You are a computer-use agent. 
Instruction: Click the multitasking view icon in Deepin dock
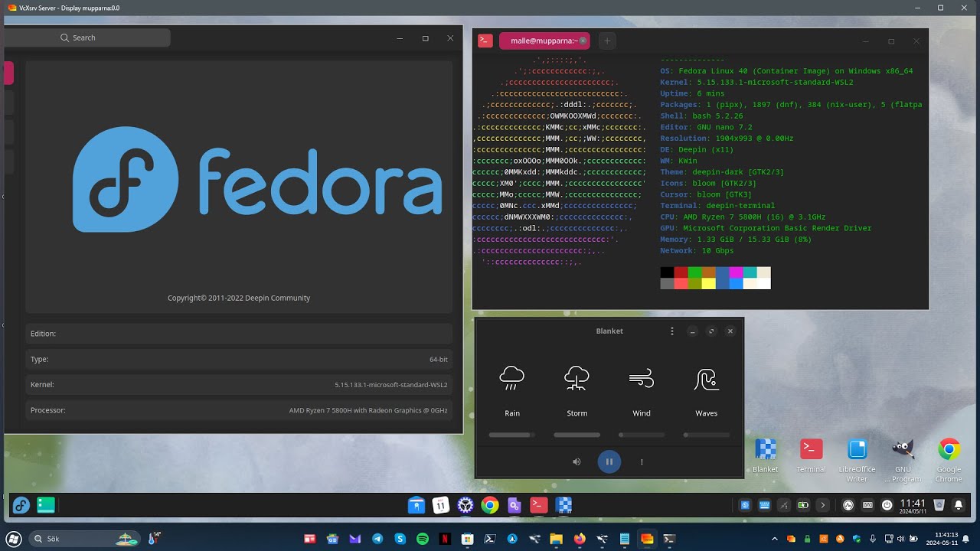coord(46,505)
